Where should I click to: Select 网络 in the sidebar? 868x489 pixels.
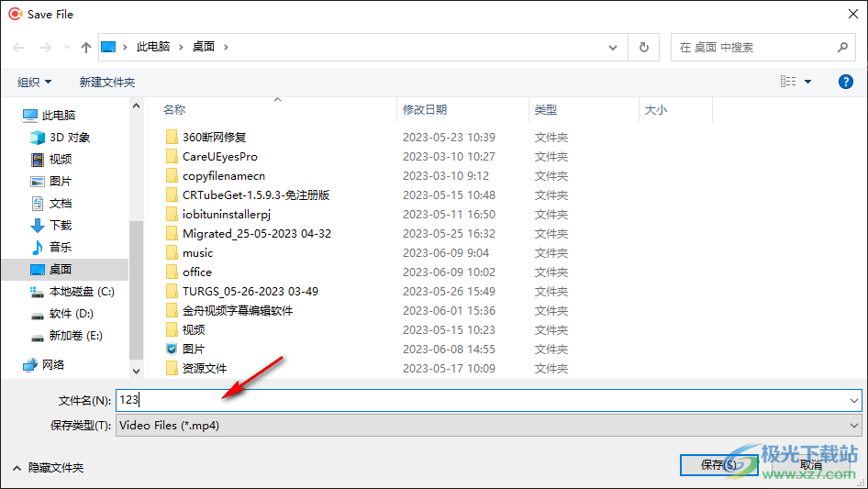coord(53,364)
